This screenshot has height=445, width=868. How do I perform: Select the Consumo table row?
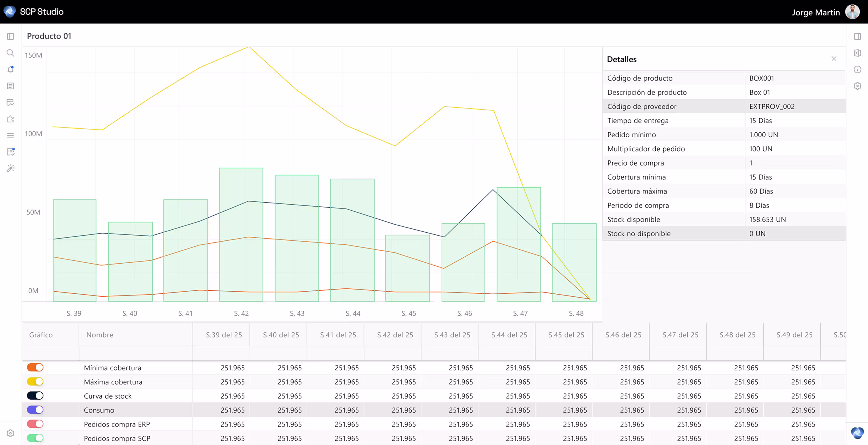tap(99, 410)
